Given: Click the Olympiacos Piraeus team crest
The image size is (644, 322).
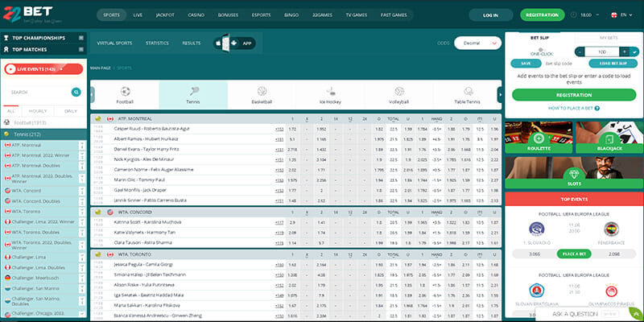Looking at the screenshot, I should pos(611,291).
